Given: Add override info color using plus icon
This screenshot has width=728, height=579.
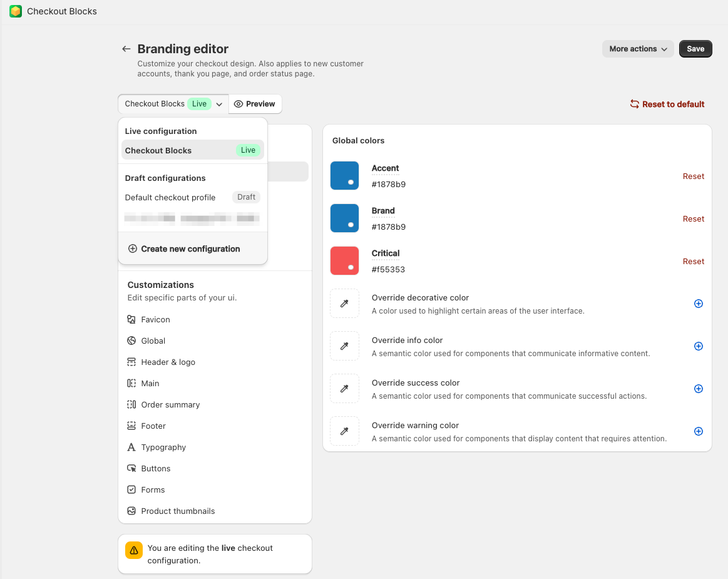Looking at the screenshot, I should (x=699, y=346).
